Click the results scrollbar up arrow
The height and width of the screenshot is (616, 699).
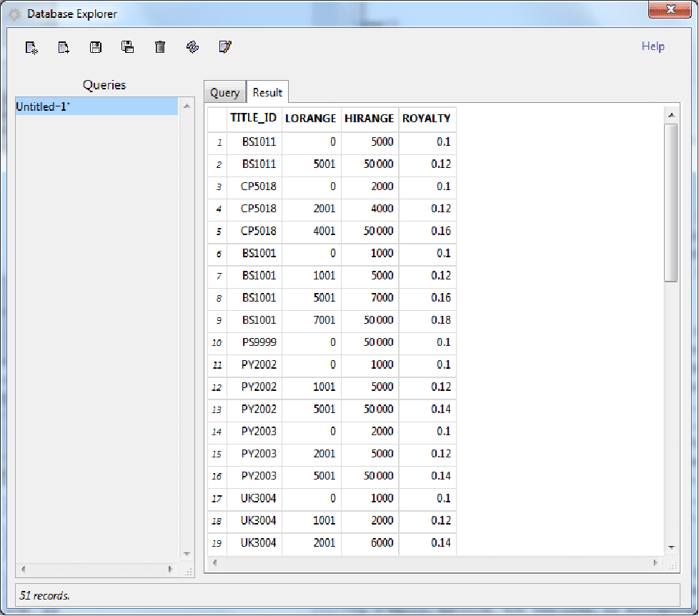tap(671, 115)
